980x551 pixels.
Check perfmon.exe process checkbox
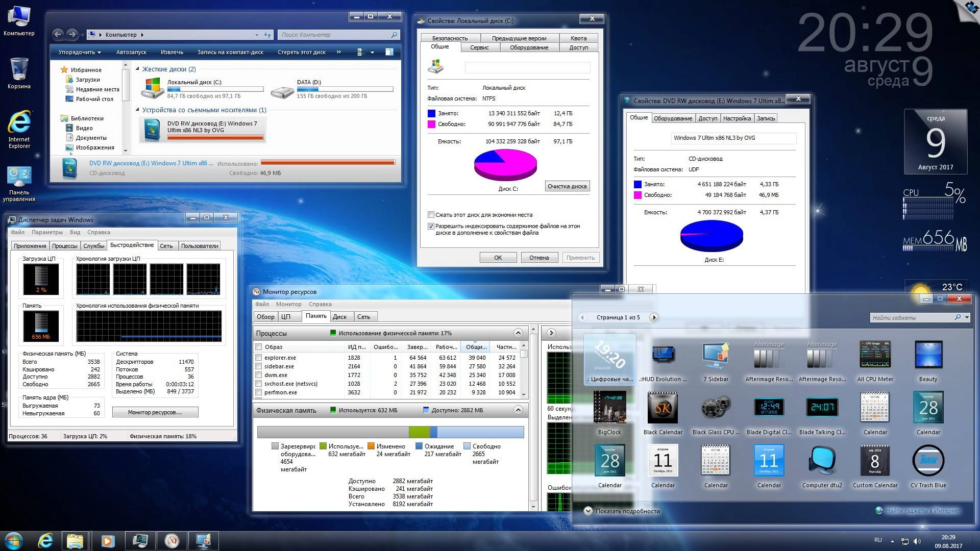(x=259, y=392)
